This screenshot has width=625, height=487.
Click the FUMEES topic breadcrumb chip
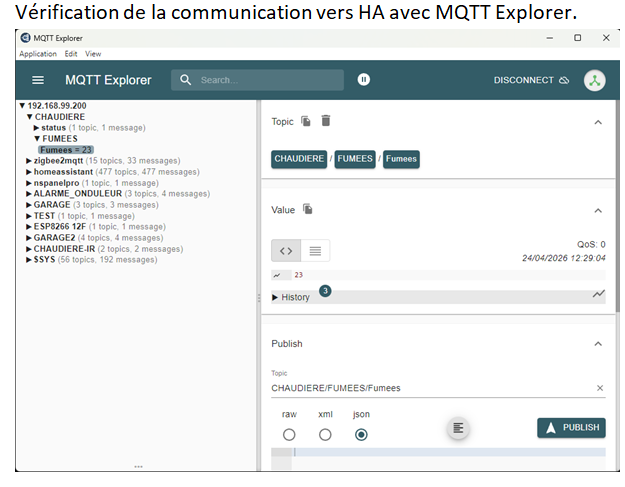click(x=355, y=159)
